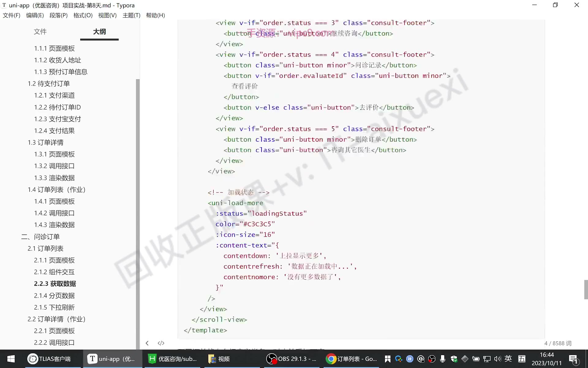Select the 大纲 outline tab

(x=100, y=32)
